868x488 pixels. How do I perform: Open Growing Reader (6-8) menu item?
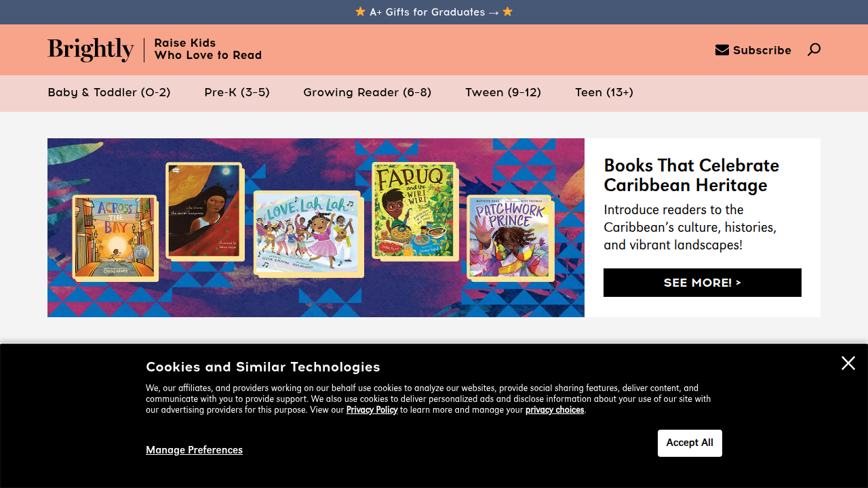[368, 92]
